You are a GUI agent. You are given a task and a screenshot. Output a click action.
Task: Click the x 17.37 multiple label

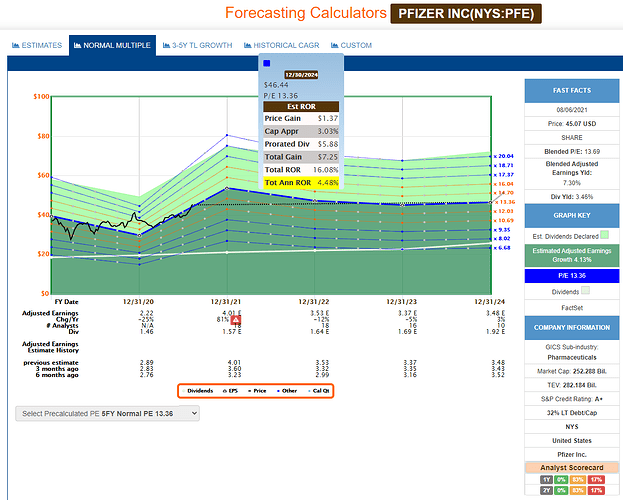click(504, 174)
